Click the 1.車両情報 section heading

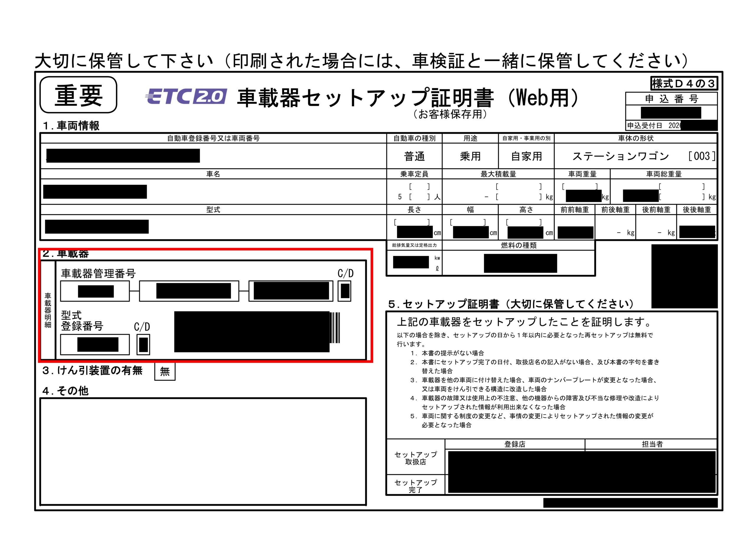[71, 126]
